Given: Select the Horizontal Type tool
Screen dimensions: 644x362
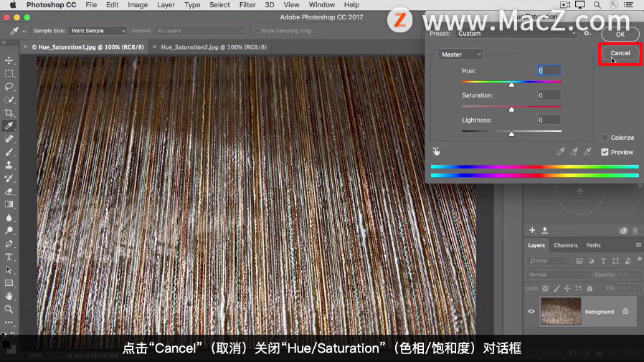Looking at the screenshot, I should pyautogui.click(x=9, y=257).
